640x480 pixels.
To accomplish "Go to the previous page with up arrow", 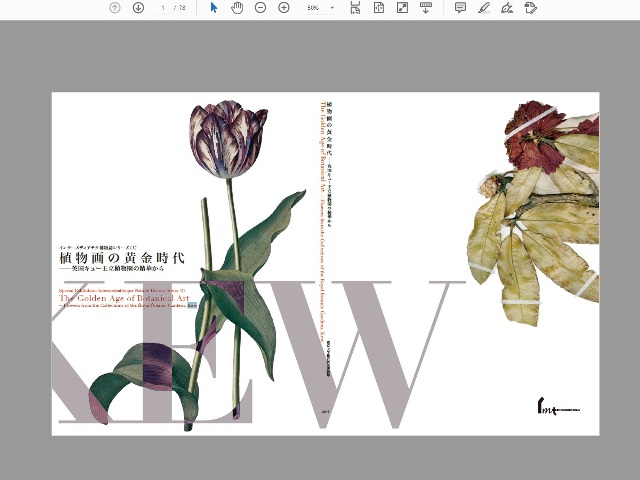I will [x=115, y=7].
